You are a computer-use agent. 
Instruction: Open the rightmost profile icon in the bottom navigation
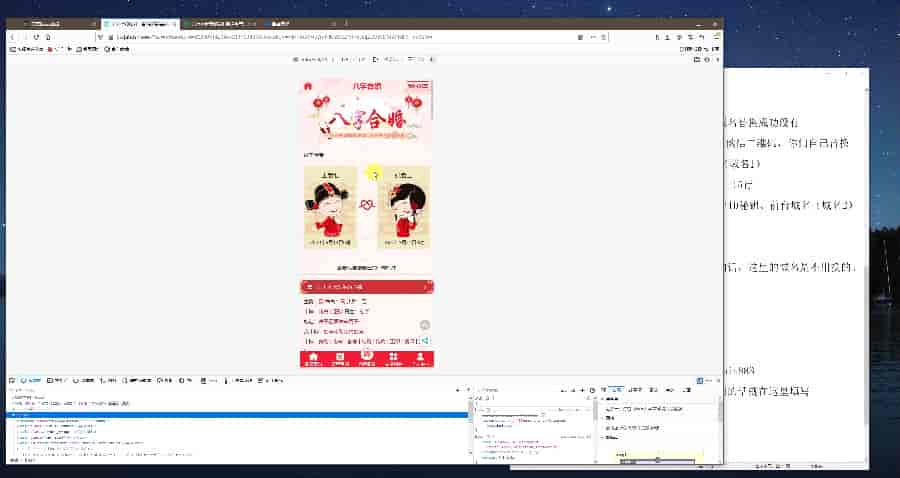[x=421, y=357]
